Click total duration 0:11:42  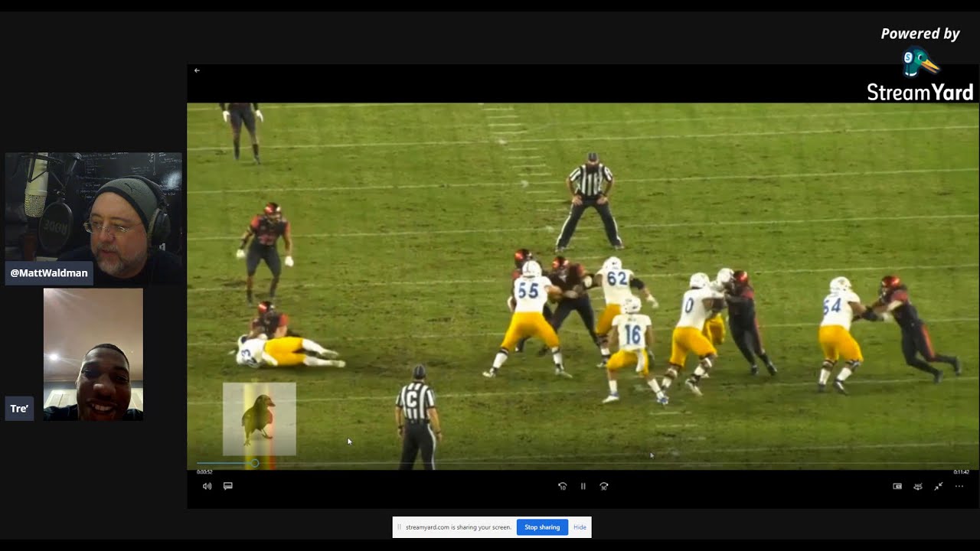pos(961,472)
